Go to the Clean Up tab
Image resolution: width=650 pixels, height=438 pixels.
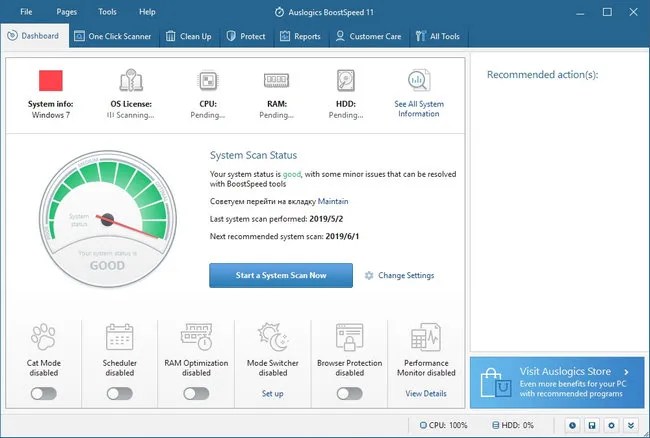tap(189, 36)
